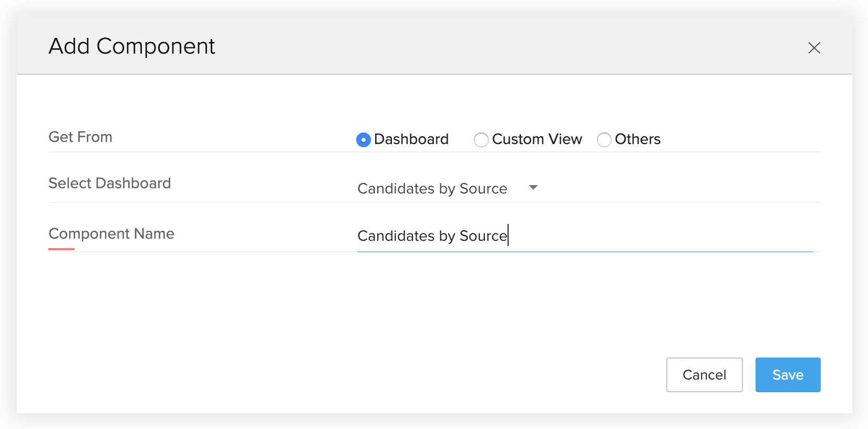Screen dimensions: 868x429
Task: Click the Cancel button
Action: pyautogui.click(x=704, y=375)
